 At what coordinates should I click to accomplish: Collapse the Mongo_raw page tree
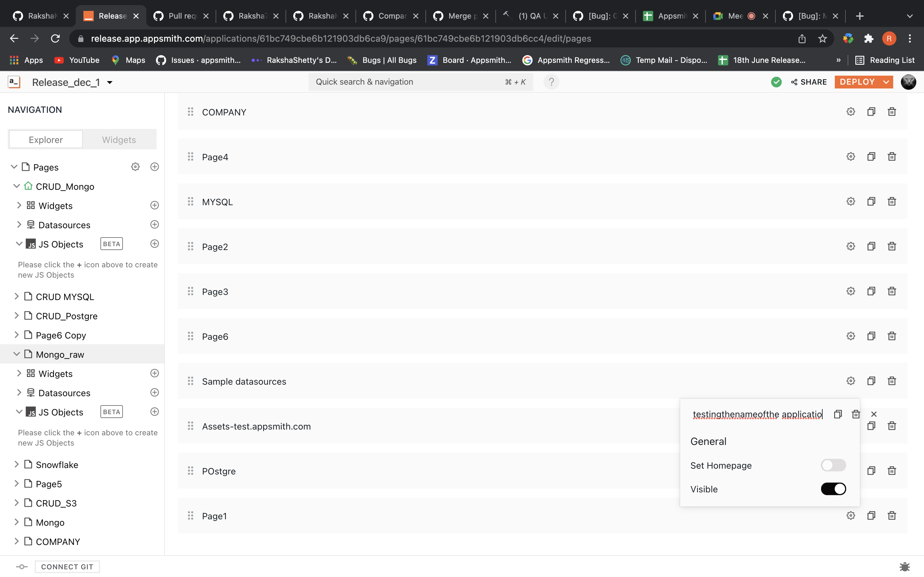pyautogui.click(x=16, y=354)
